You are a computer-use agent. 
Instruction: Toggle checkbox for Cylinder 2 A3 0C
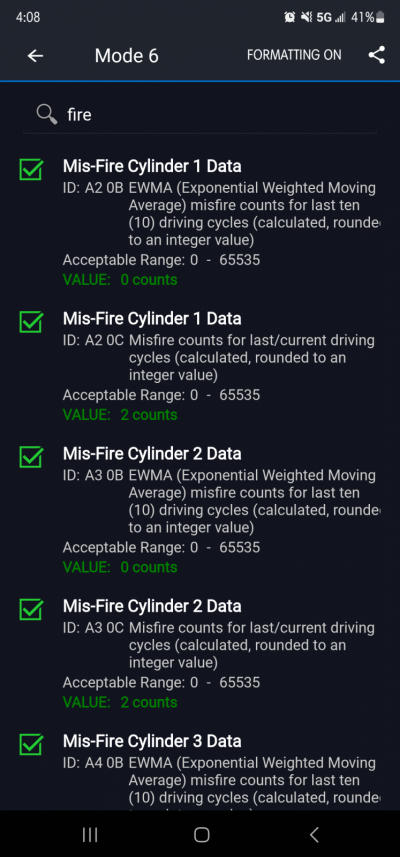point(31,609)
